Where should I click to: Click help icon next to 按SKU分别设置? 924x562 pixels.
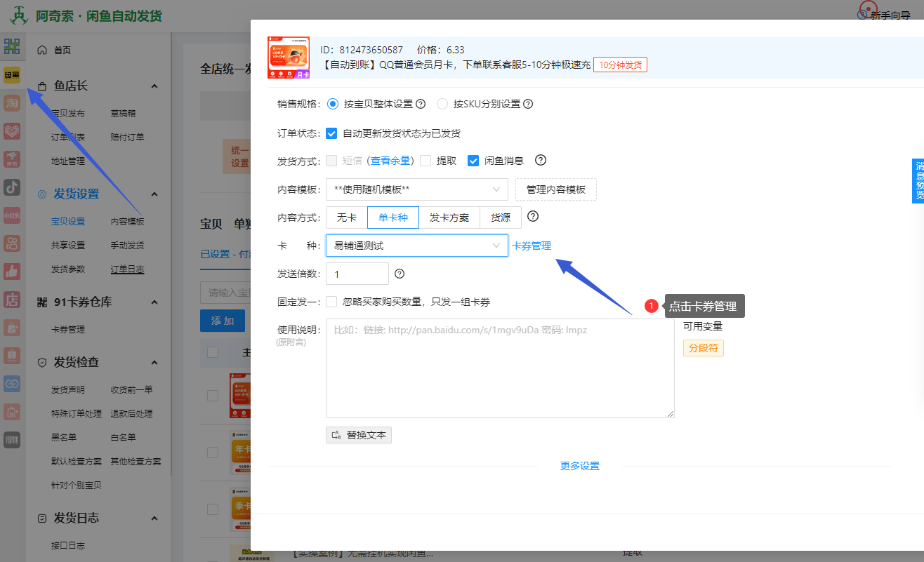click(x=528, y=104)
